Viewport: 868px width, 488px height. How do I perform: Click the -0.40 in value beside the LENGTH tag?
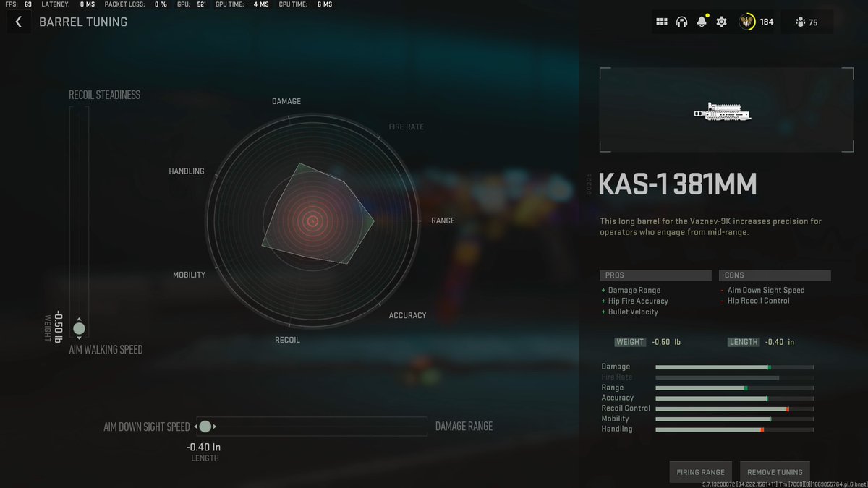(780, 342)
